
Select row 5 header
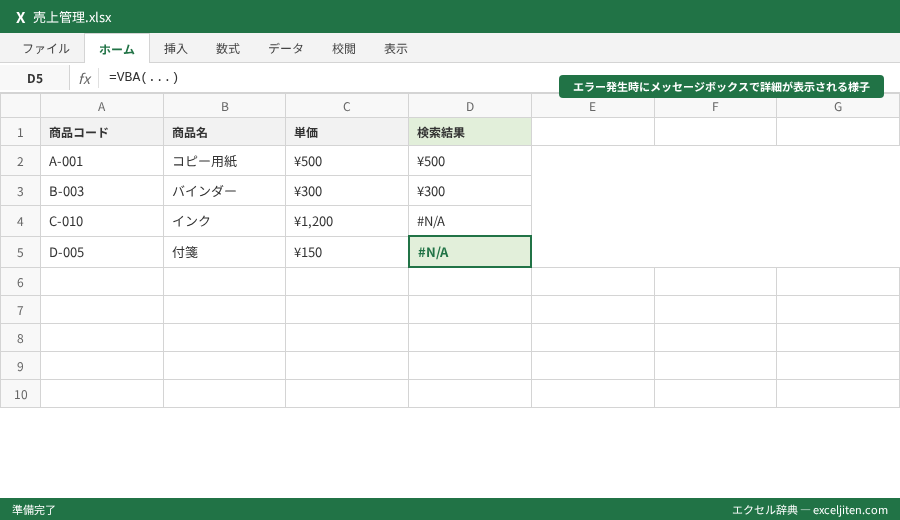20,252
